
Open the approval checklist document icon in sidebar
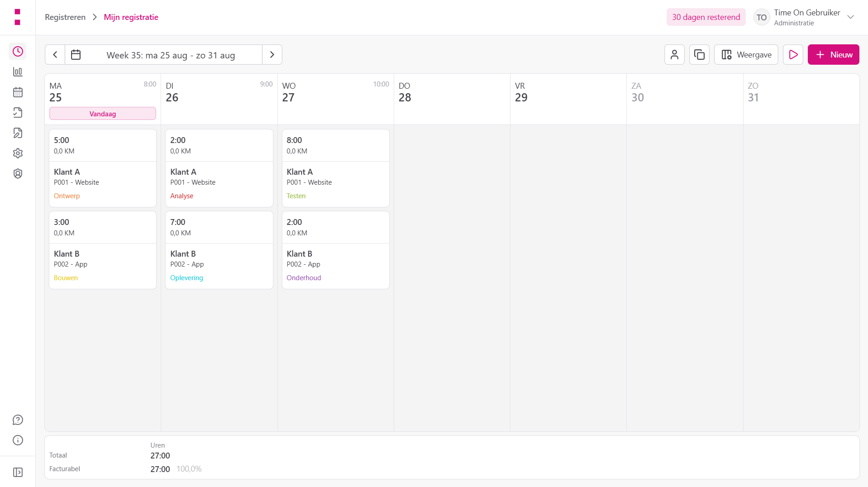coord(18,113)
